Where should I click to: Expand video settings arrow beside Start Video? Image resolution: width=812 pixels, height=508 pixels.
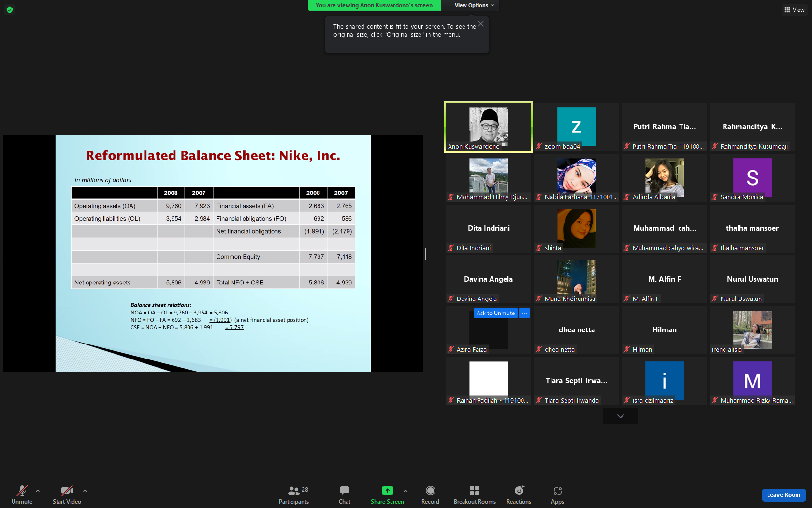(85, 491)
